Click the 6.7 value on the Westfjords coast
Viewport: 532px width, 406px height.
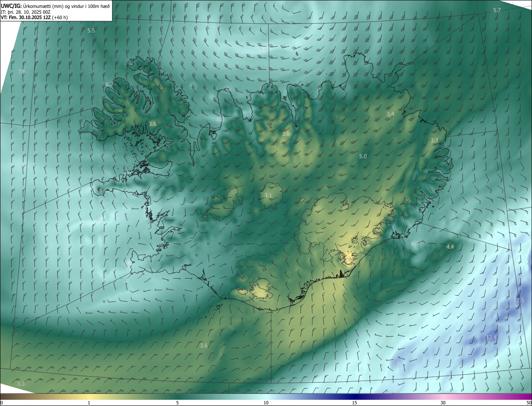(x=109, y=84)
